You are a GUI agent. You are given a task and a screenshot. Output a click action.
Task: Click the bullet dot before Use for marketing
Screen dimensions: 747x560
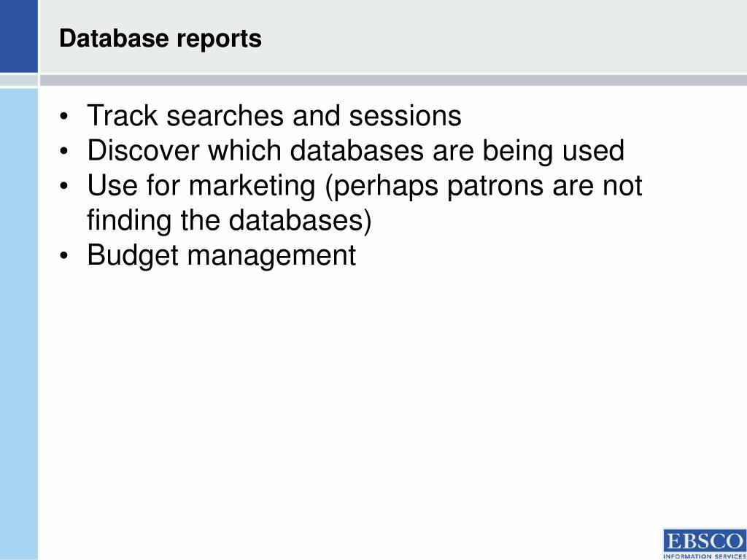tap(64, 187)
